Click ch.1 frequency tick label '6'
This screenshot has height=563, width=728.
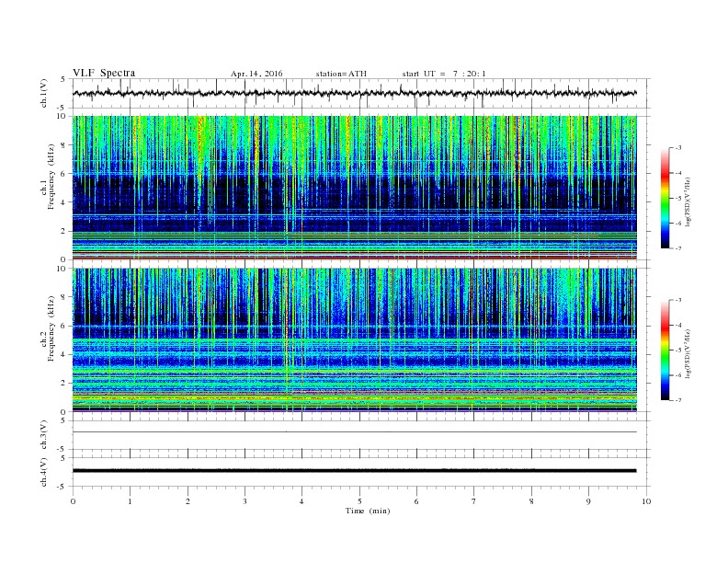pos(63,174)
